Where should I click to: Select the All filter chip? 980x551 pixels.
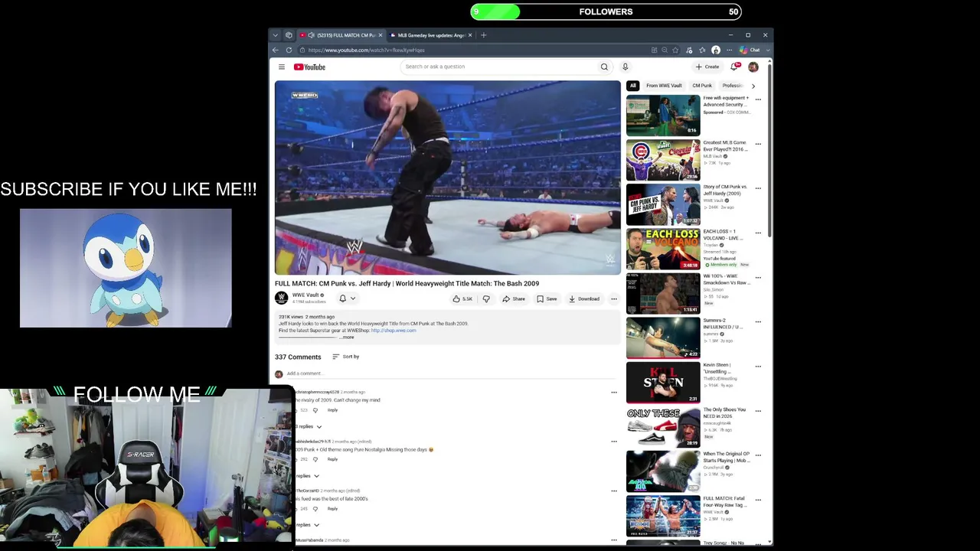(x=633, y=86)
